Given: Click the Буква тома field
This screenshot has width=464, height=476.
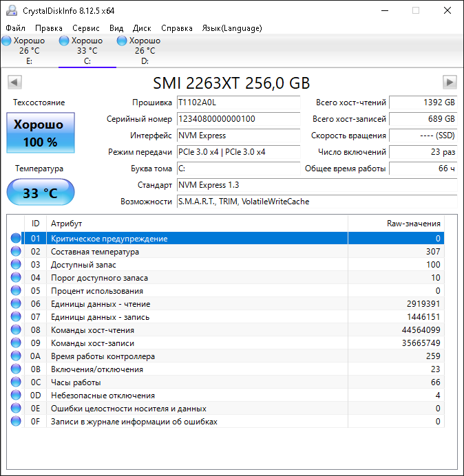Looking at the screenshot, I should pyautogui.click(x=238, y=169).
